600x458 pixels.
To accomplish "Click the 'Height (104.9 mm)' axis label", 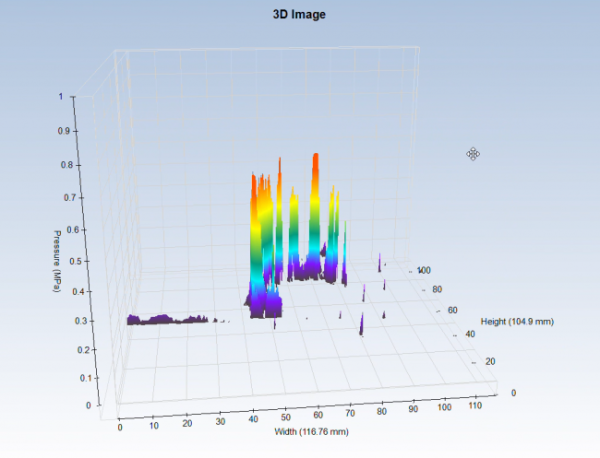I will 517,321.
